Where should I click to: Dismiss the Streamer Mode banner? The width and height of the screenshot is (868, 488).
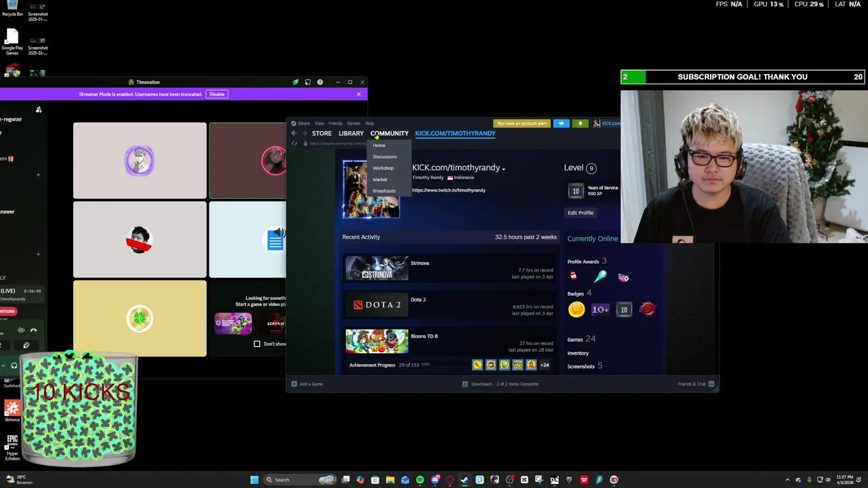[359, 94]
